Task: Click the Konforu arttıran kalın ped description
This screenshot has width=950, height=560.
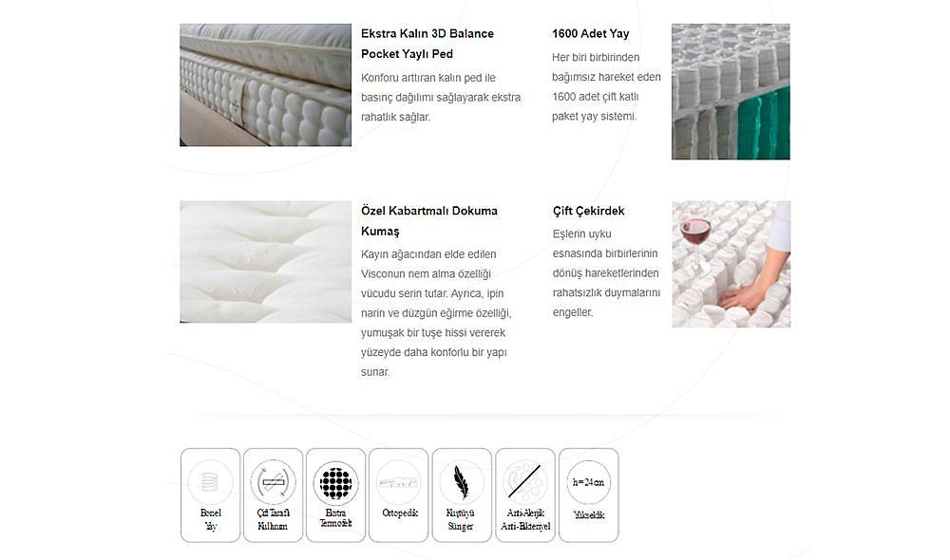Action: (x=441, y=98)
